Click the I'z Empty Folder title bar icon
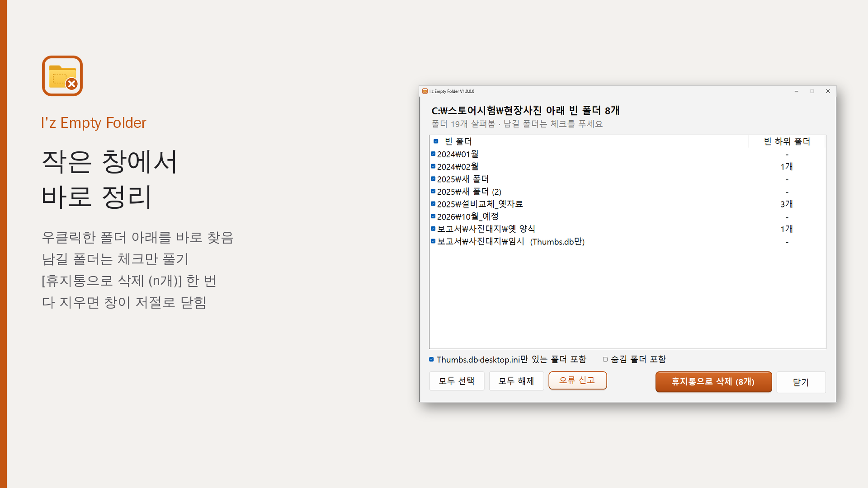 pos(425,91)
